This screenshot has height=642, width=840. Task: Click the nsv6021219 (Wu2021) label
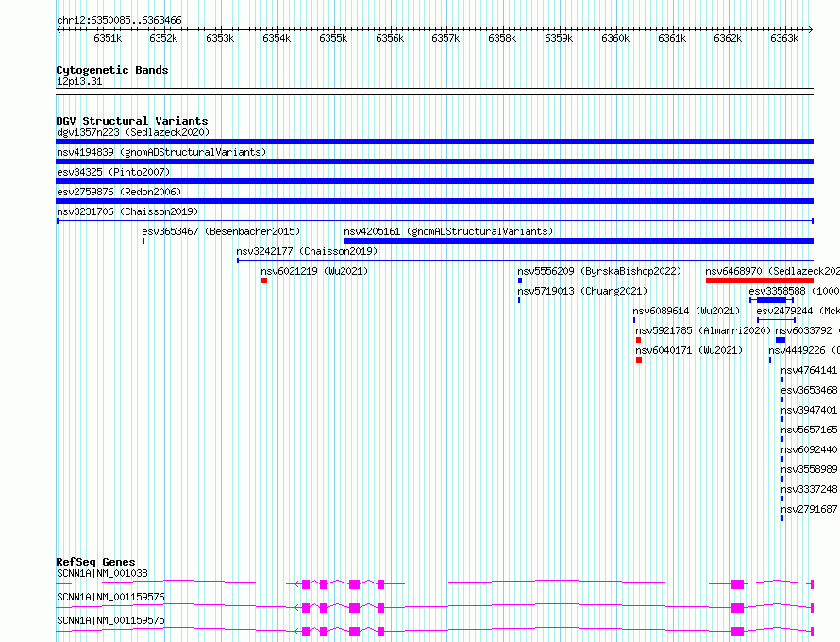pyautogui.click(x=314, y=271)
